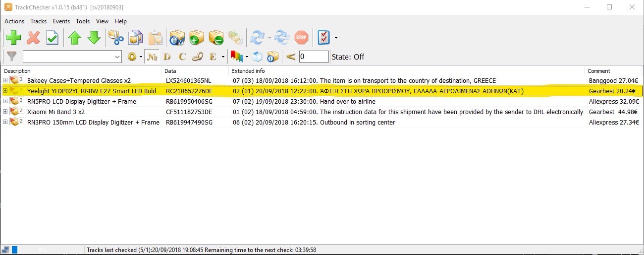Click the box with green minus icon
Image resolution: width=644 pixels, height=255 pixels.
[x=216, y=38]
